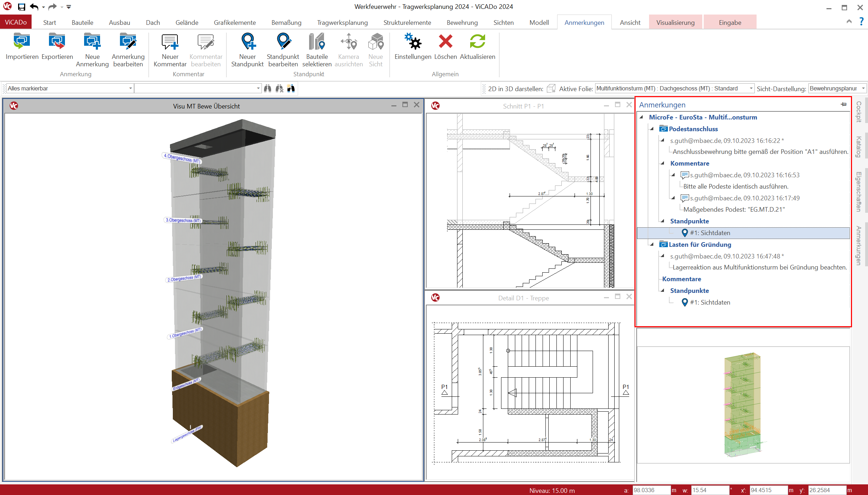868x495 pixels.
Task: Pin the Anmerkungen panel
Action: point(844,104)
